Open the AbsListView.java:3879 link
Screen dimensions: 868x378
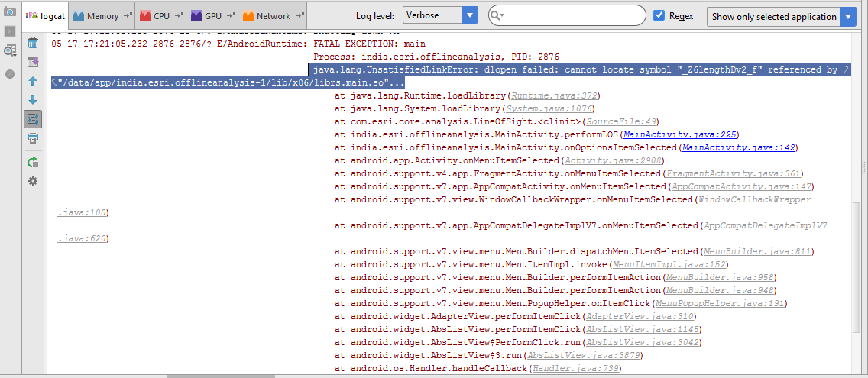point(585,355)
